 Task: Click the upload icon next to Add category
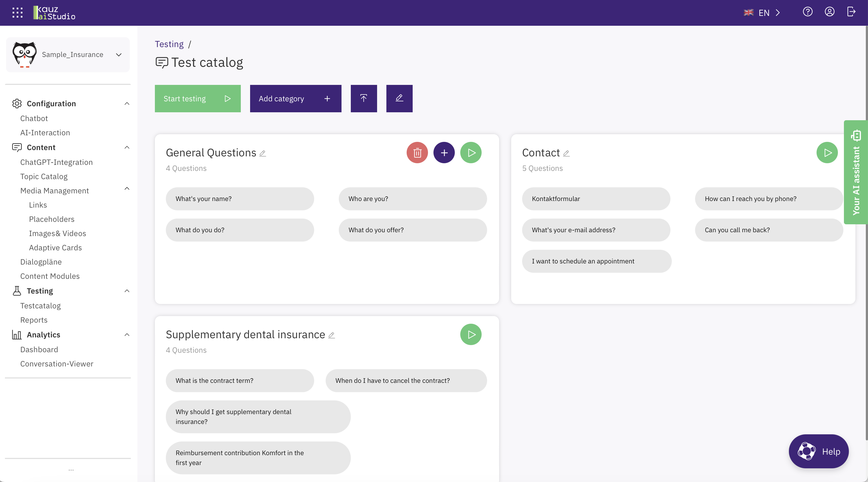pyautogui.click(x=364, y=99)
